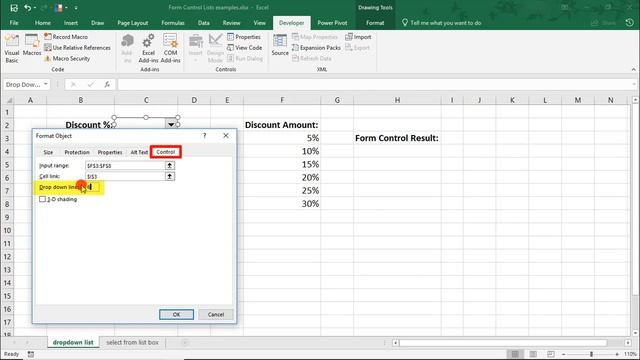Select column F header

click(x=282, y=100)
